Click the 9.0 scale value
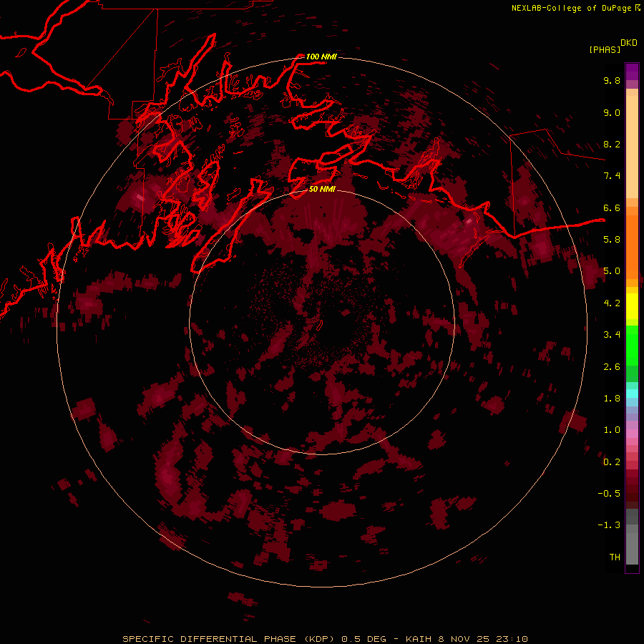This screenshot has height=644, width=644. pyautogui.click(x=612, y=112)
